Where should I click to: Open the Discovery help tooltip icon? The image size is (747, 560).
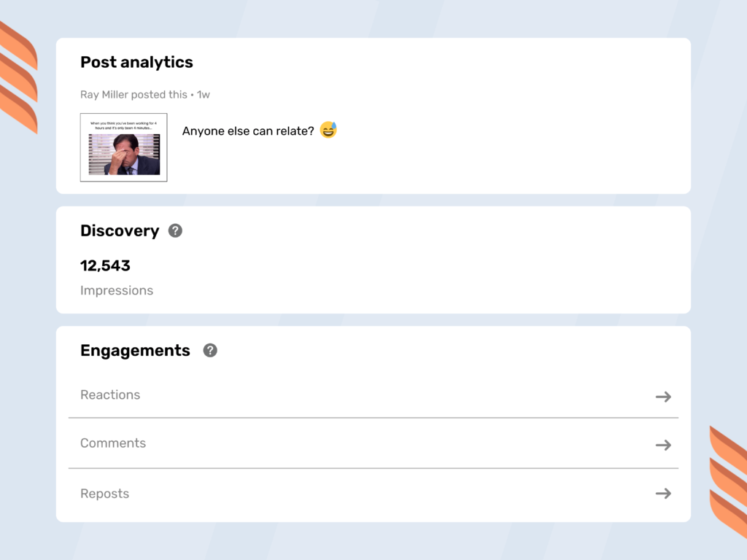pyautogui.click(x=174, y=230)
